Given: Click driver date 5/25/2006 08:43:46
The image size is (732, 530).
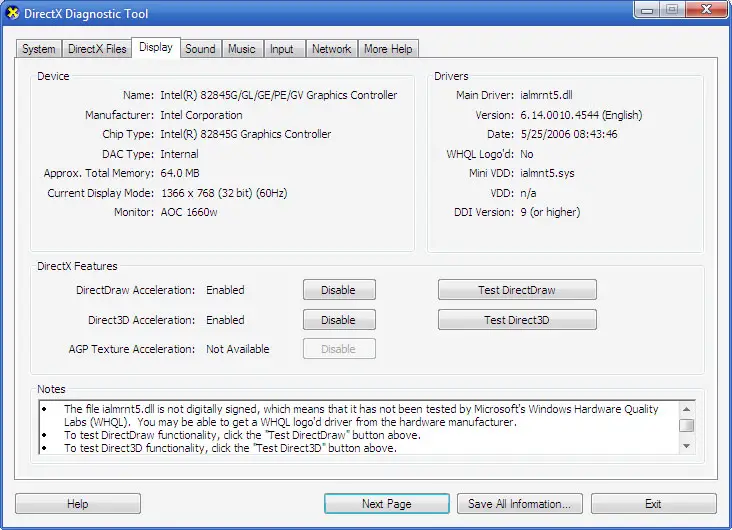Looking at the screenshot, I should coord(569,134).
